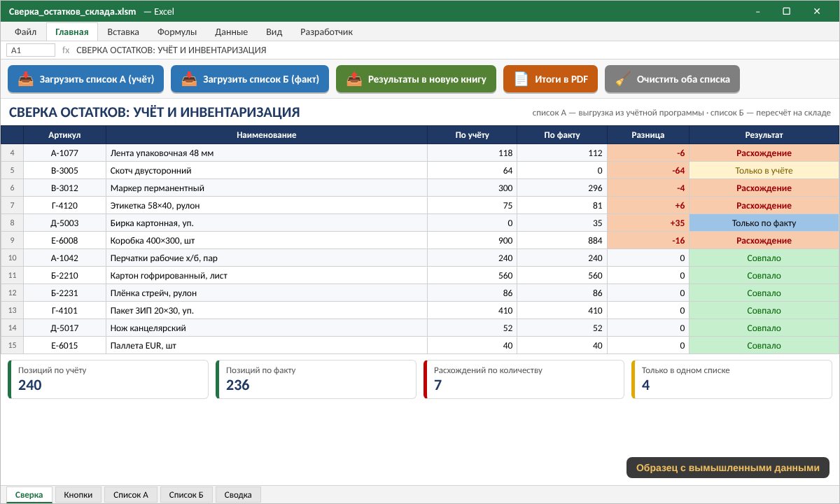The width and height of the screenshot is (840, 504).
Task: Open the Разработчик ribbon tab
Action: 326,31
